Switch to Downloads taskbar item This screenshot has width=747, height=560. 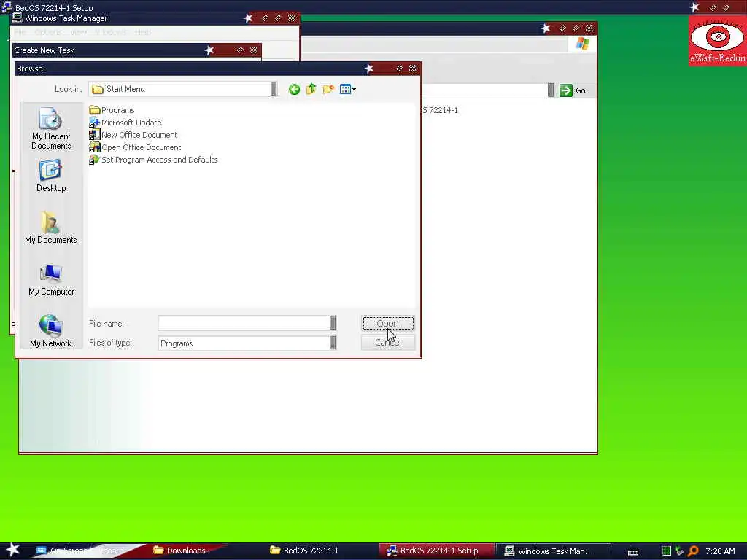coord(186,551)
